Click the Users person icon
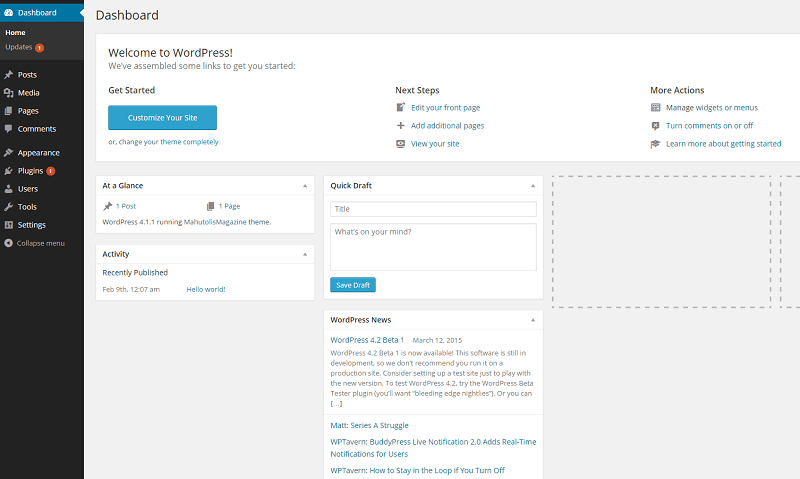 point(8,189)
